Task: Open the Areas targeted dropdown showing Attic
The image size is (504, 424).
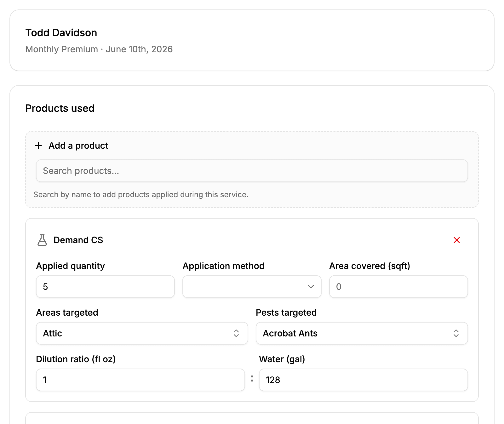Action: point(142,333)
